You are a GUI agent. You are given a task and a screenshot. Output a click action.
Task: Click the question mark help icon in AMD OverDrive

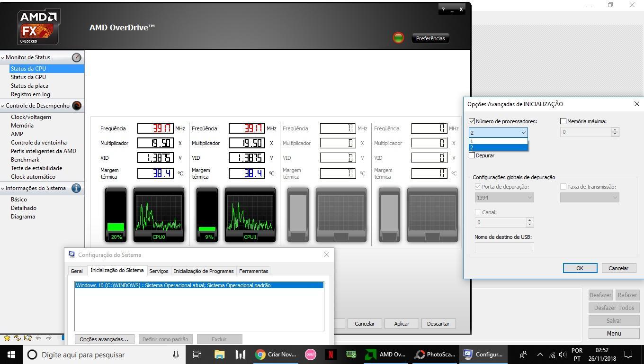pos(443,9)
